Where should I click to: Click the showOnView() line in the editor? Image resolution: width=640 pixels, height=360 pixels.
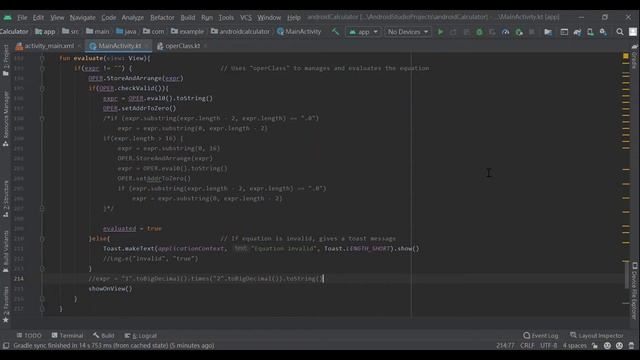point(110,289)
